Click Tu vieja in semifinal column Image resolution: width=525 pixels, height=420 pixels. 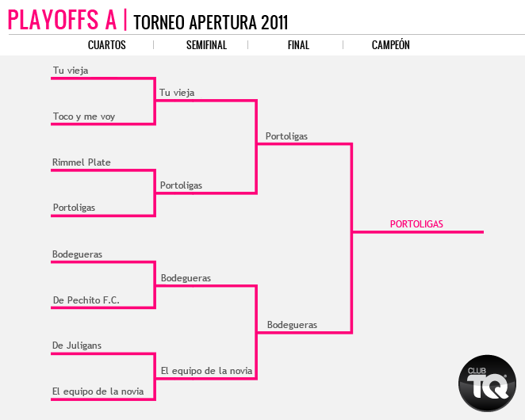tap(177, 93)
